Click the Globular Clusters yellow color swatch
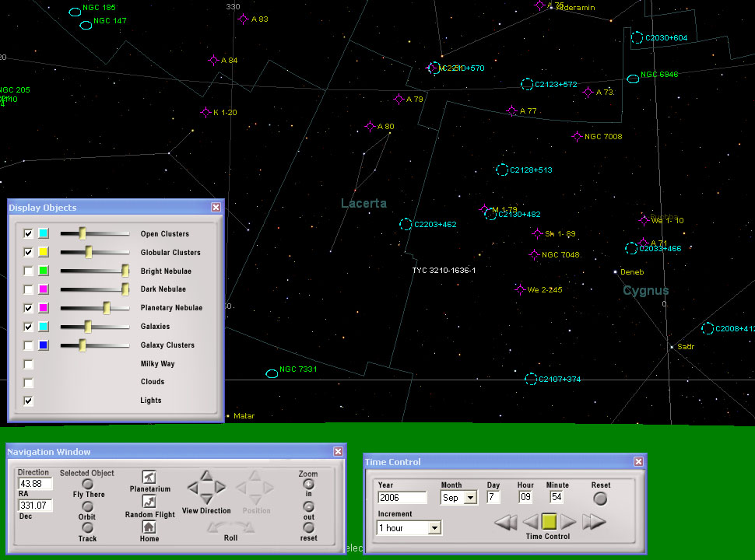This screenshot has height=560, width=755. [44, 252]
